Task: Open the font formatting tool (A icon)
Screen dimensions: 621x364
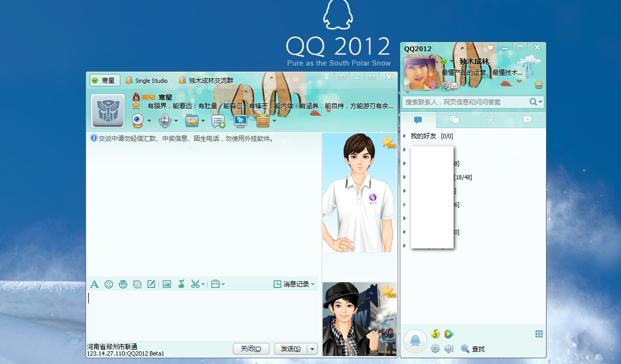Action: pos(94,284)
